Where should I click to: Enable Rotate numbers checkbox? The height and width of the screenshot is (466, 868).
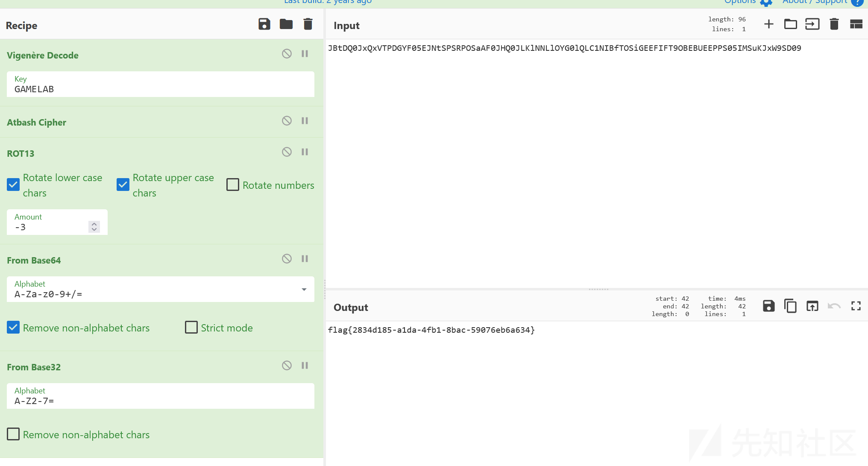[x=233, y=185]
